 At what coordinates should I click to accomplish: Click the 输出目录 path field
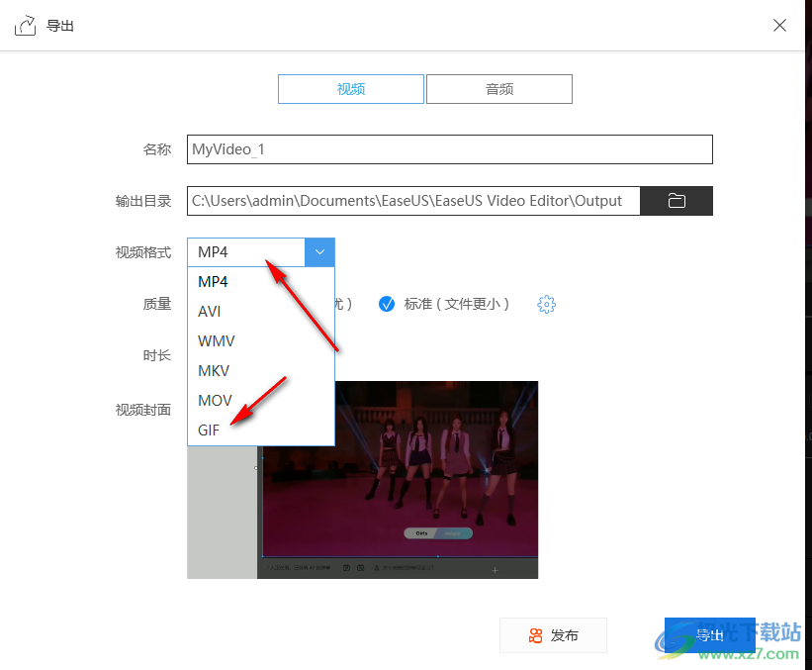pyautogui.click(x=413, y=201)
